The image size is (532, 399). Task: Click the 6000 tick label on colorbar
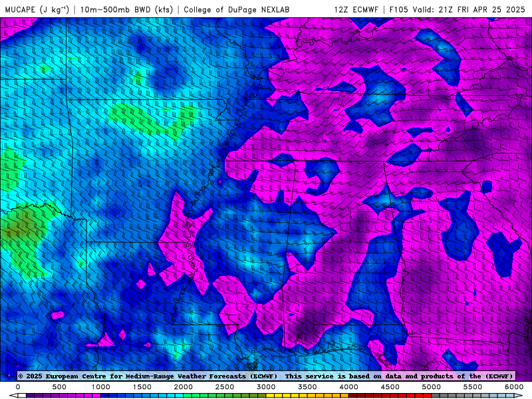pyautogui.click(x=514, y=387)
